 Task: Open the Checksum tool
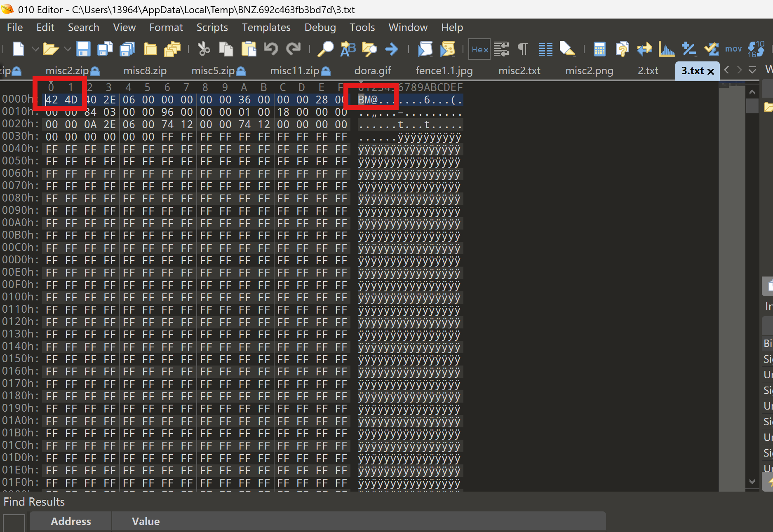(712, 49)
